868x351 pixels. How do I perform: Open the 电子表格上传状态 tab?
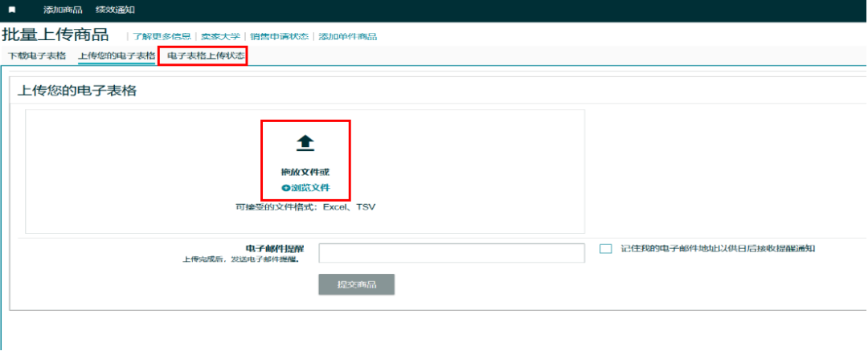point(206,56)
